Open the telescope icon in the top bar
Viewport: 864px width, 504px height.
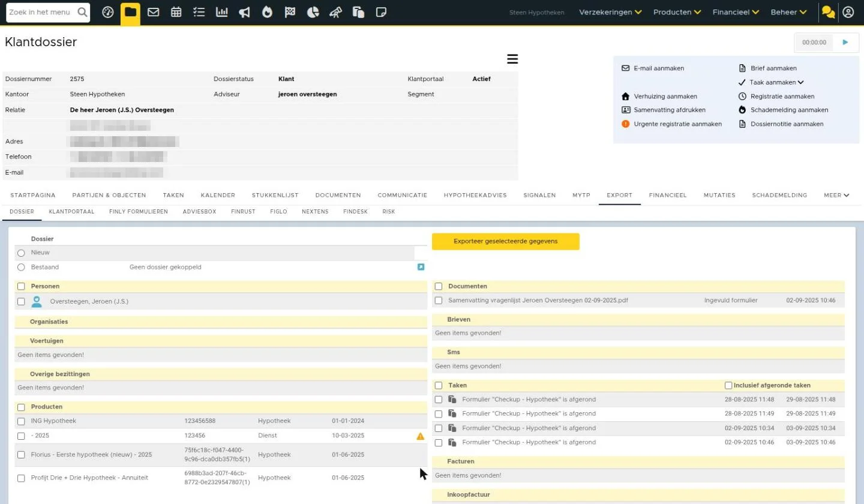(336, 12)
